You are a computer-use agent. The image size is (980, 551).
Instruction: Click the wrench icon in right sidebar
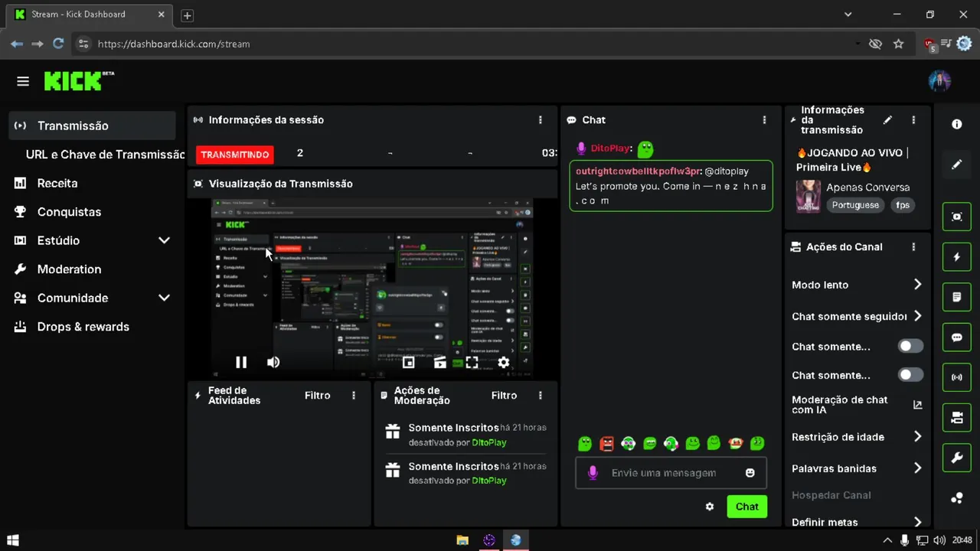tap(957, 458)
